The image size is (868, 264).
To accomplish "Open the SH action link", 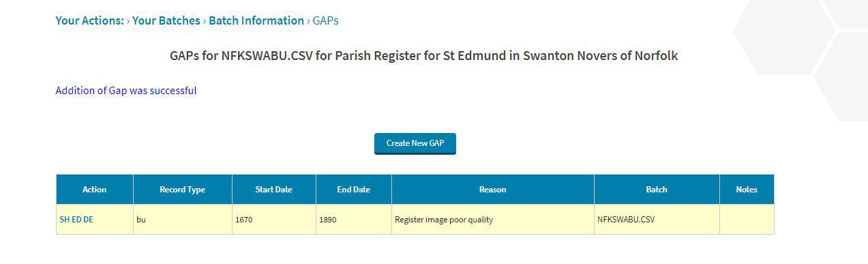I will pyautogui.click(x=65, y=220).
